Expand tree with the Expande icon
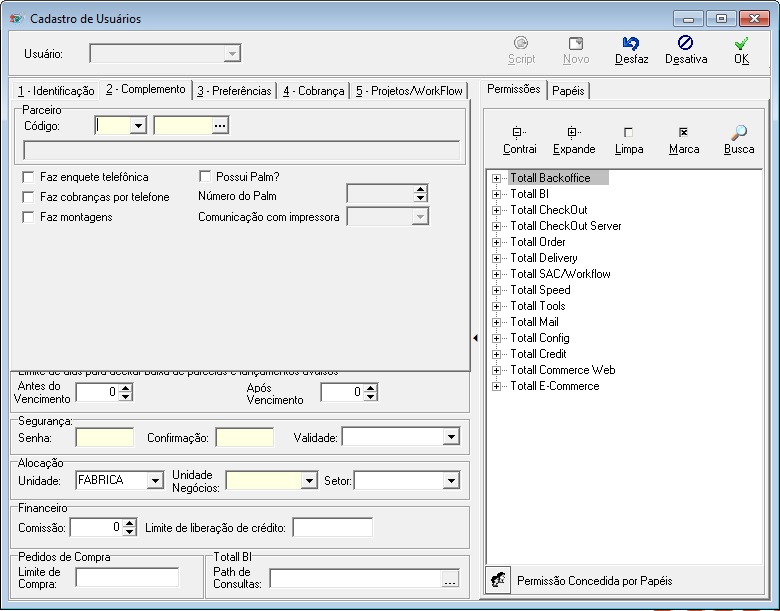Image resolution: width=780 pixels, height=611 pixels. click(574, 132)
